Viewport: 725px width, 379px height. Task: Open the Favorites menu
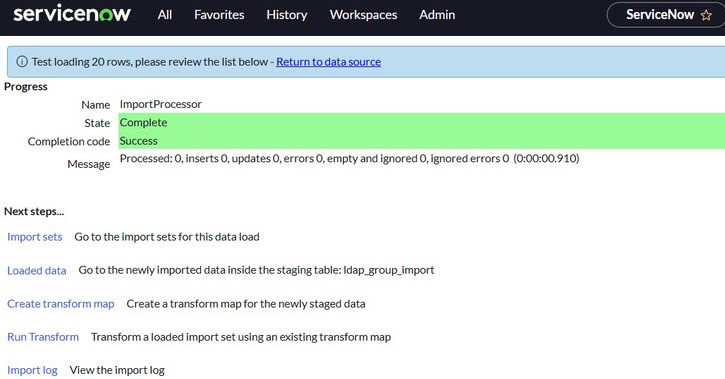[219, 15]
